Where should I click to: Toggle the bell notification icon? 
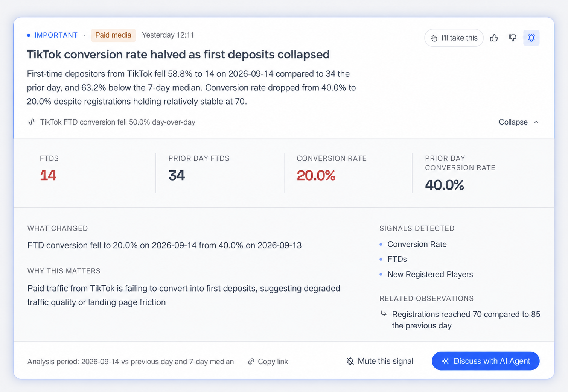(531, 38)
